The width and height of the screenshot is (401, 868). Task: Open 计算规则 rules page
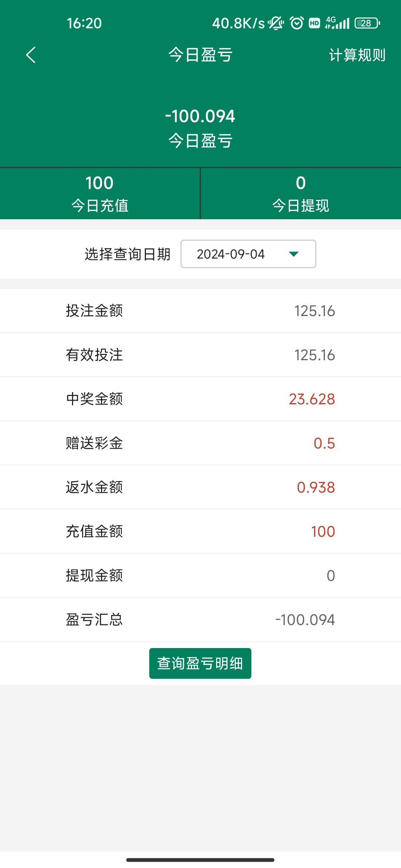(357, 55)
